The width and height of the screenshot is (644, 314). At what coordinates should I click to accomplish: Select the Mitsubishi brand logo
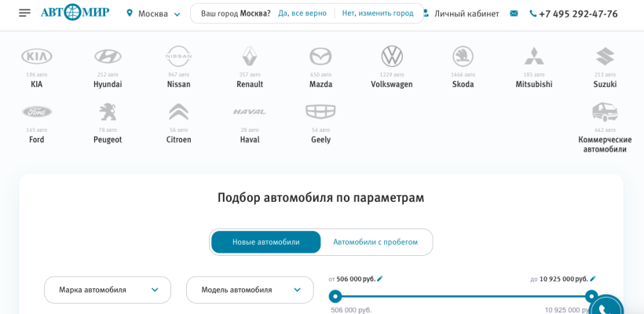[534, 57]
